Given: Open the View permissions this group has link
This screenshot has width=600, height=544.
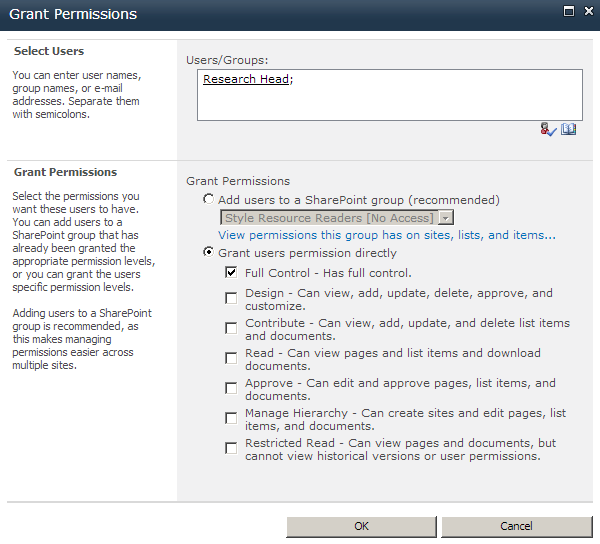Looking at the screenshot, I should pos(387,235).
